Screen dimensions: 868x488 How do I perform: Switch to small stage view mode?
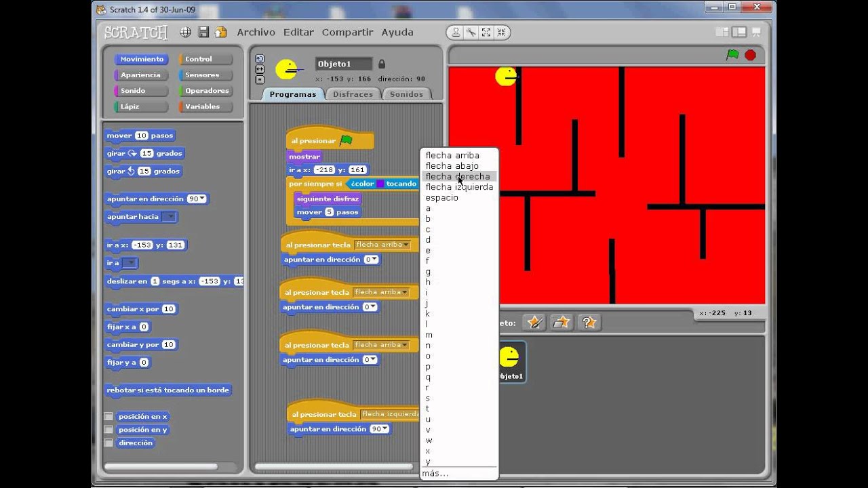tap(723, 32)
